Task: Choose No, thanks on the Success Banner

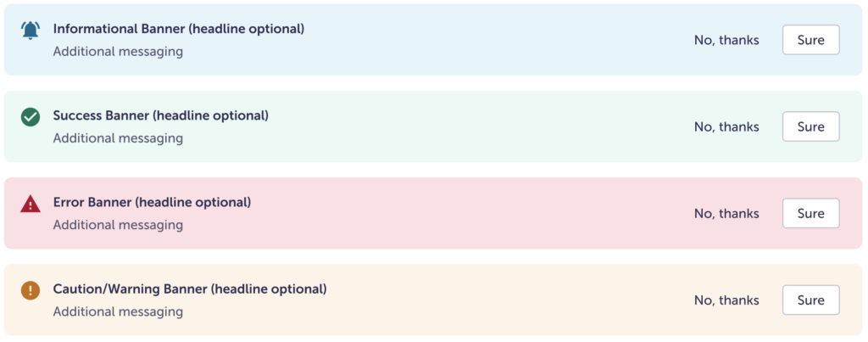Action: pyautogui.click(x=726, y=126)
